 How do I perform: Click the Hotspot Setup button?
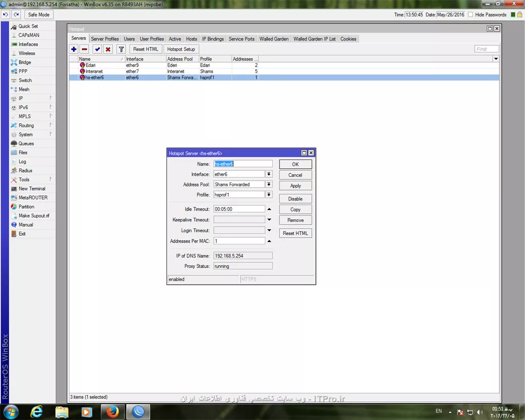point(181,49)
